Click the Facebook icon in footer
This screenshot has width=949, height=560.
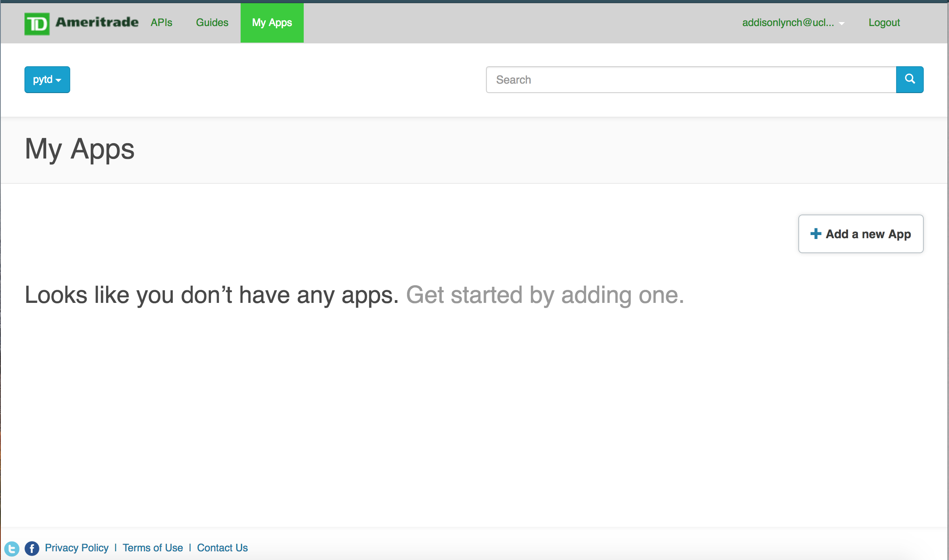31,547
